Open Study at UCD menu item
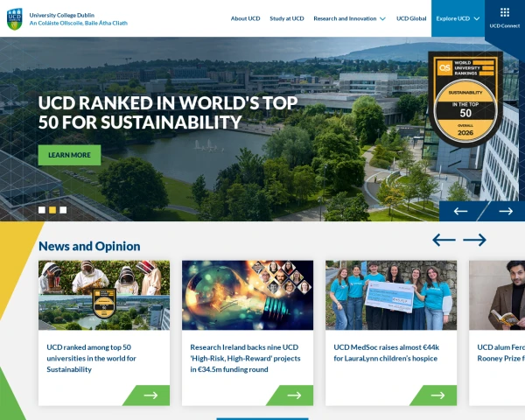This screenshot has height=420, width=525. (287, 18)
